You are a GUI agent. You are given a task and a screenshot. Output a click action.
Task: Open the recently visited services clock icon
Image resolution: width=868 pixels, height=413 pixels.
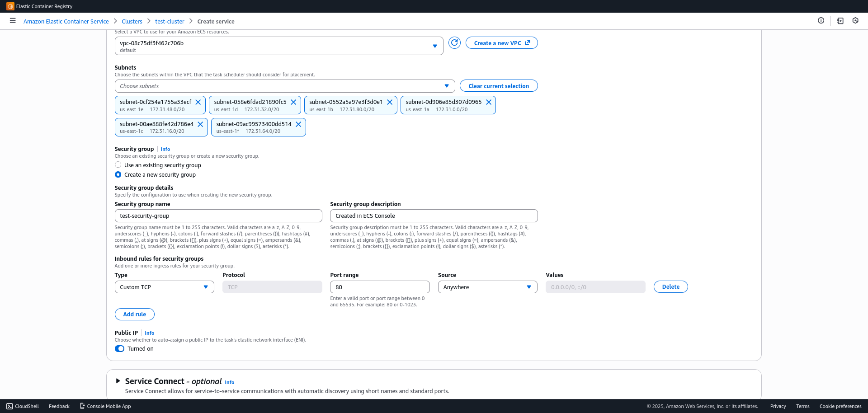(855, 20)
